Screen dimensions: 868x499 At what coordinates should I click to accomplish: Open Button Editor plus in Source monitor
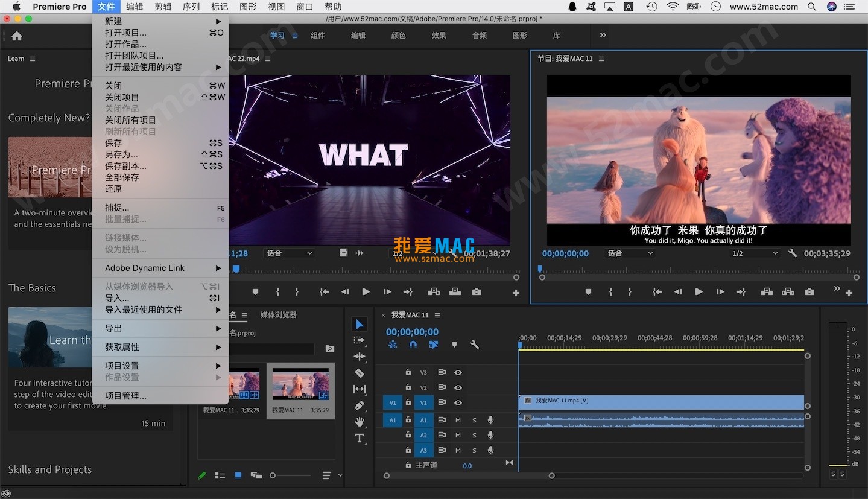coord(516,293)
